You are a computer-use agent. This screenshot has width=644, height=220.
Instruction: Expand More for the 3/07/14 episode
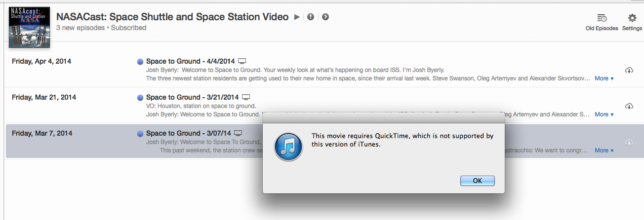click(604, 150)
